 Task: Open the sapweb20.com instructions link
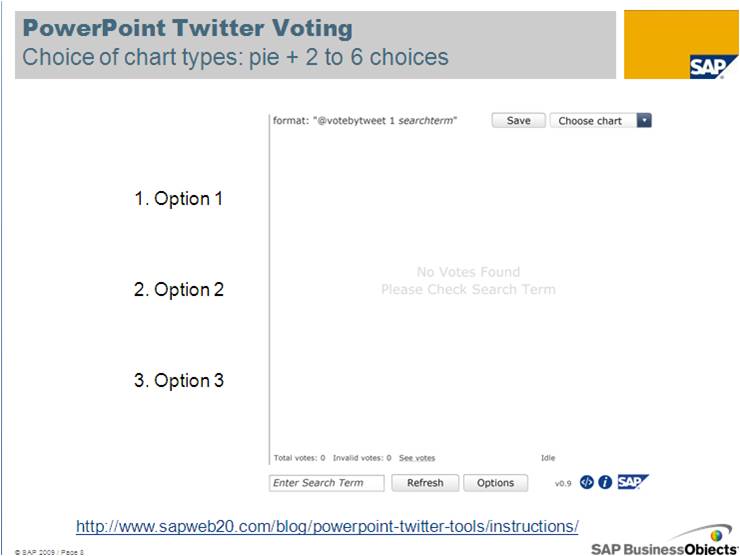tap(327, 526)
